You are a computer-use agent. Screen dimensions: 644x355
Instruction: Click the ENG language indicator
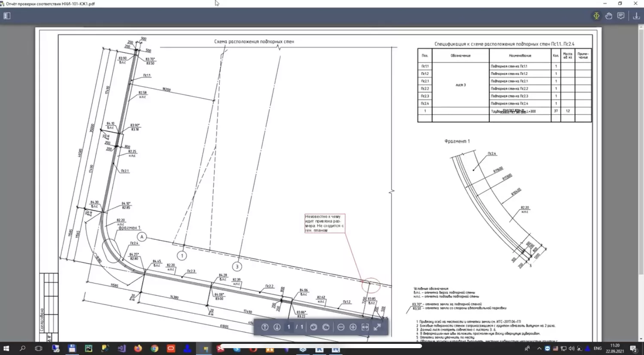[598, 349]
